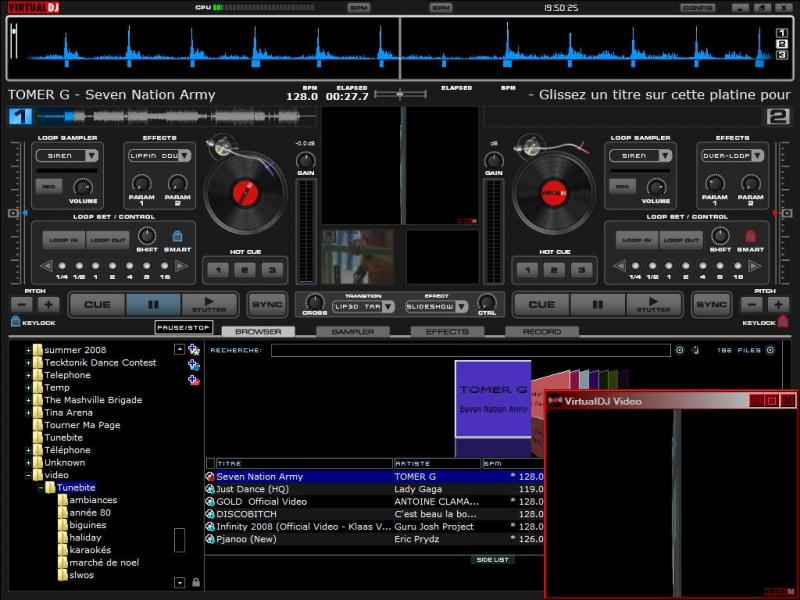Toggle Smart loop on the right deck
This screenshot has width=800, height=600.
750,237
